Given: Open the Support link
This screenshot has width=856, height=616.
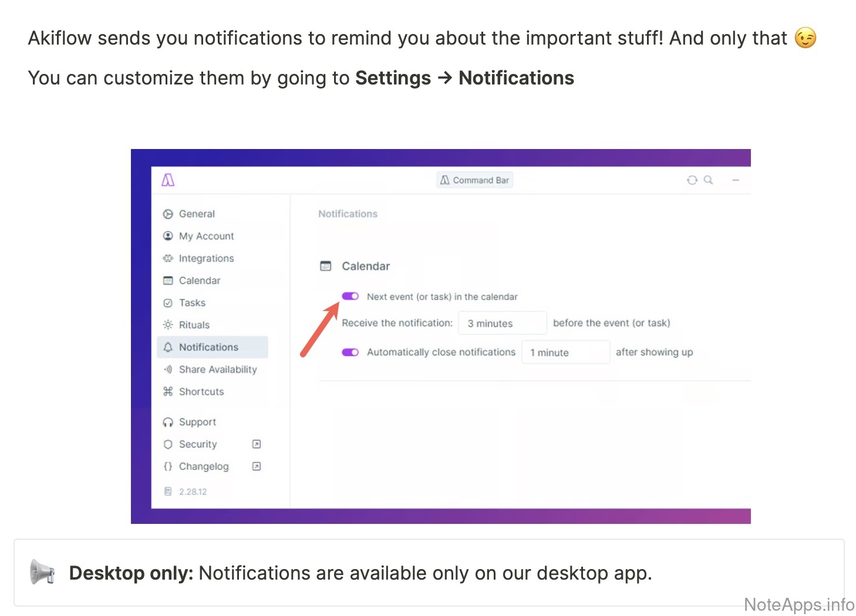Looking at the screenshot, I should (x=197, y=422).
